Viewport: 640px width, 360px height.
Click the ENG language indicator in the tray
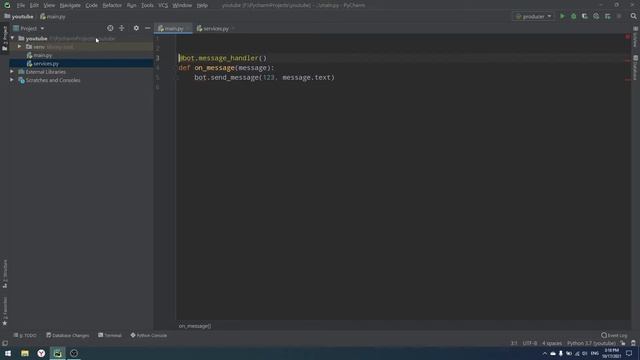point(595,353)
